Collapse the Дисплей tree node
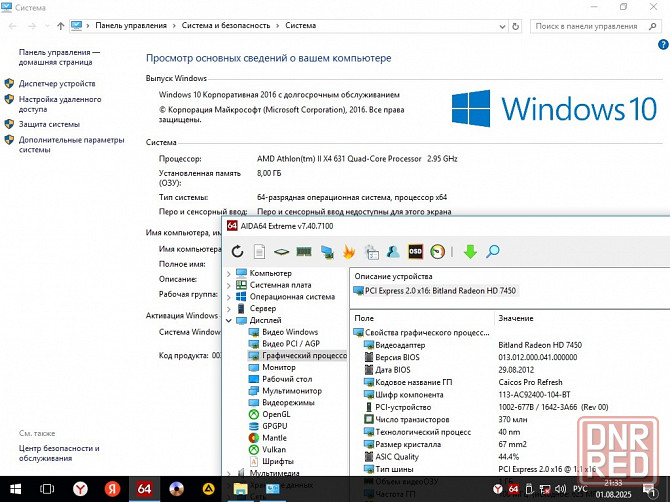The image size is (670, 502). 229,320
